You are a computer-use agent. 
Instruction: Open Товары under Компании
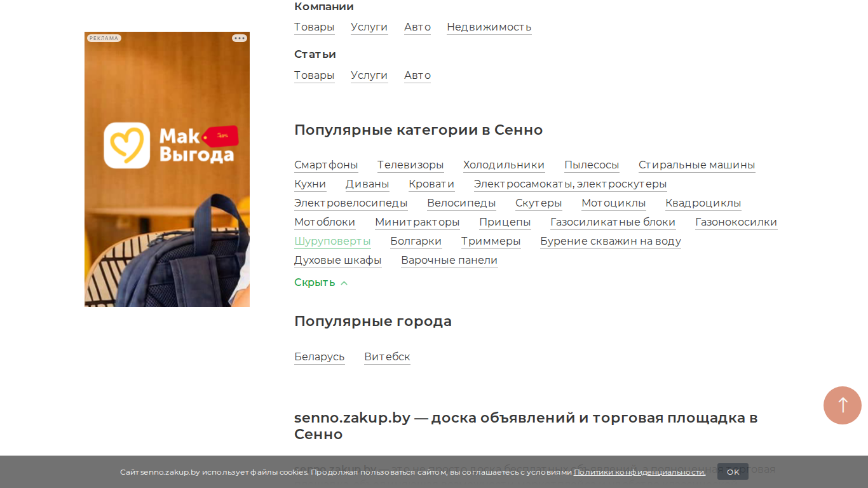coord(314,27)
